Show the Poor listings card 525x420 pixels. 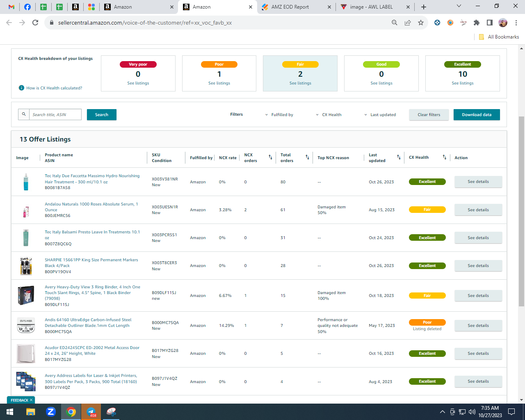(219, 73)
